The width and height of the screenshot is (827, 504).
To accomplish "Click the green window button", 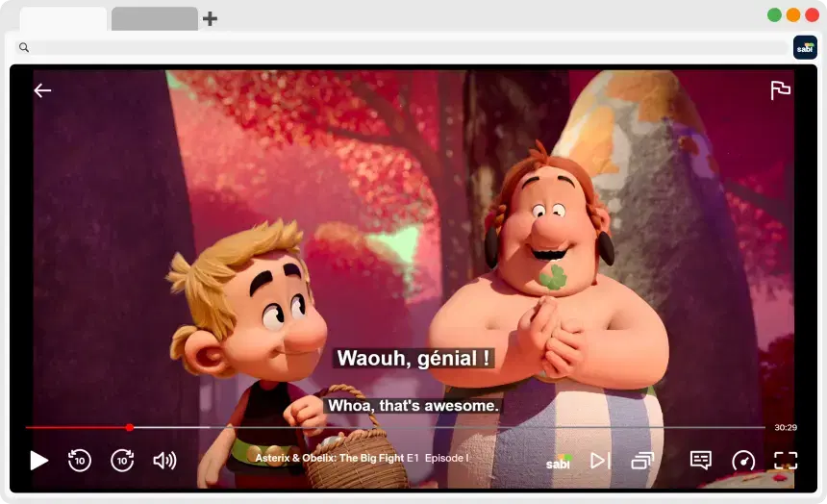I will coord(774,15).
